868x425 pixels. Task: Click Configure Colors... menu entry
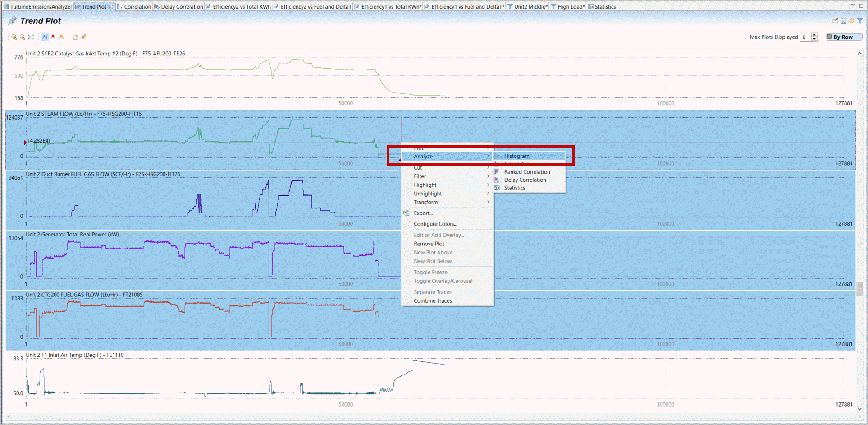[x=435, y=224]
